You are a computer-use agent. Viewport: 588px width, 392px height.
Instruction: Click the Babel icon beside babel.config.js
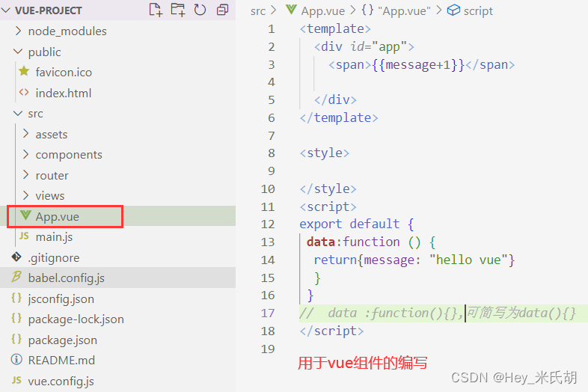(16, 277)
